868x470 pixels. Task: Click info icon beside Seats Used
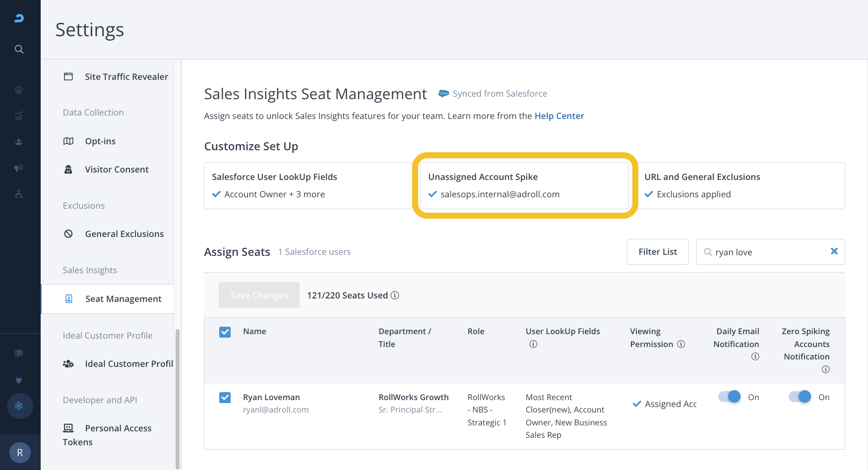pyautogui.click(x=395, y=295)
